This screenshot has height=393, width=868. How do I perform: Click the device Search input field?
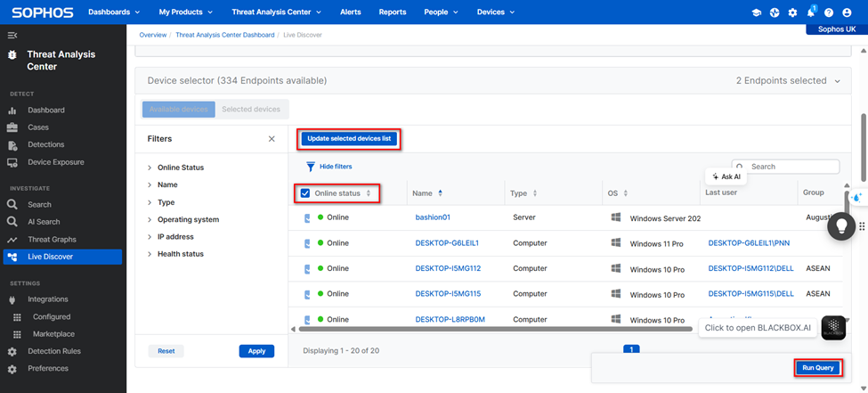(791, 167)
